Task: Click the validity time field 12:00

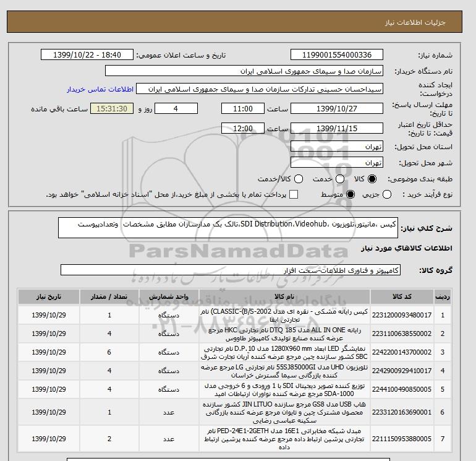Action: tap(242, 129)
